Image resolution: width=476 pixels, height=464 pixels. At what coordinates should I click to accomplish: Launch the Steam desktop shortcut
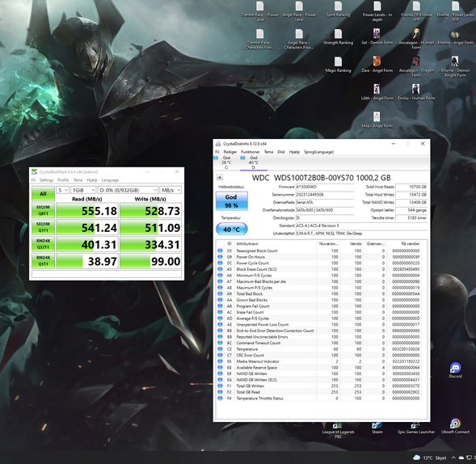(x=377, y=428)
